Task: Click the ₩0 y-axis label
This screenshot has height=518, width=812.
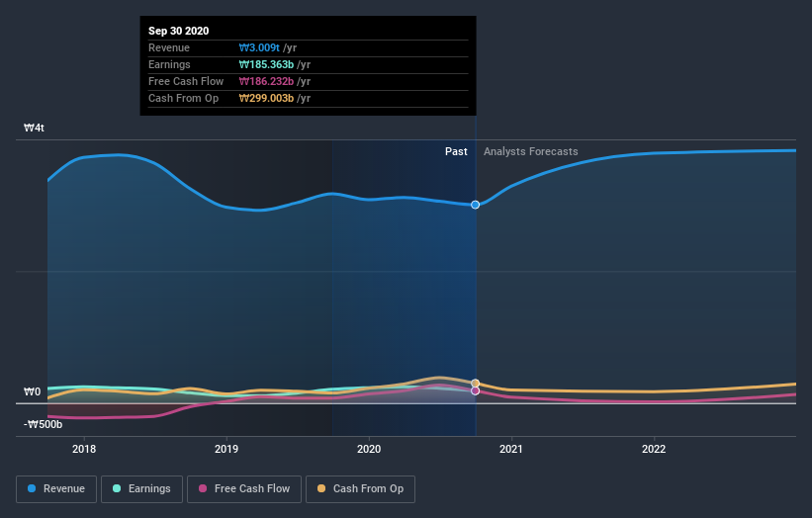Action: (x=32, y=391)
